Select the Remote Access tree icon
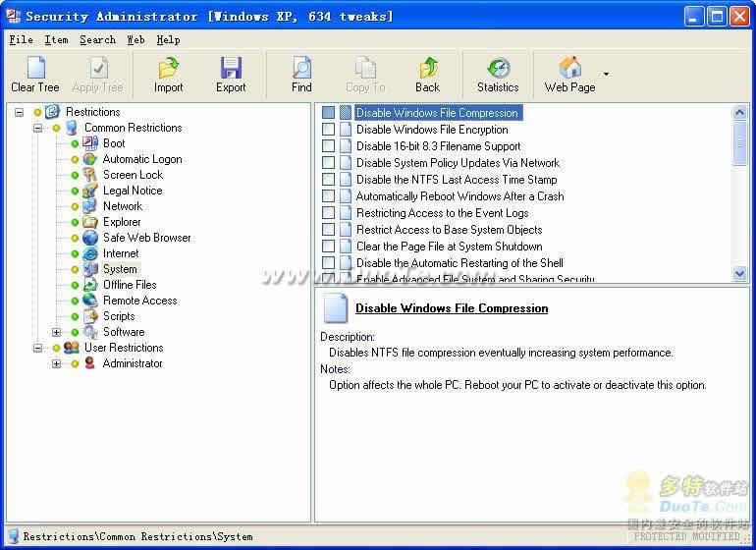The height and width of the screenshot is (550, 756). [x=90, y=301]
